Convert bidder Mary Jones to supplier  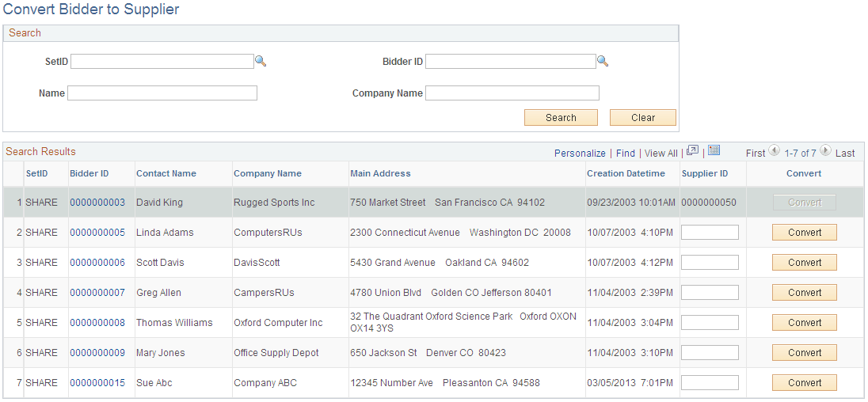[805, 352]
